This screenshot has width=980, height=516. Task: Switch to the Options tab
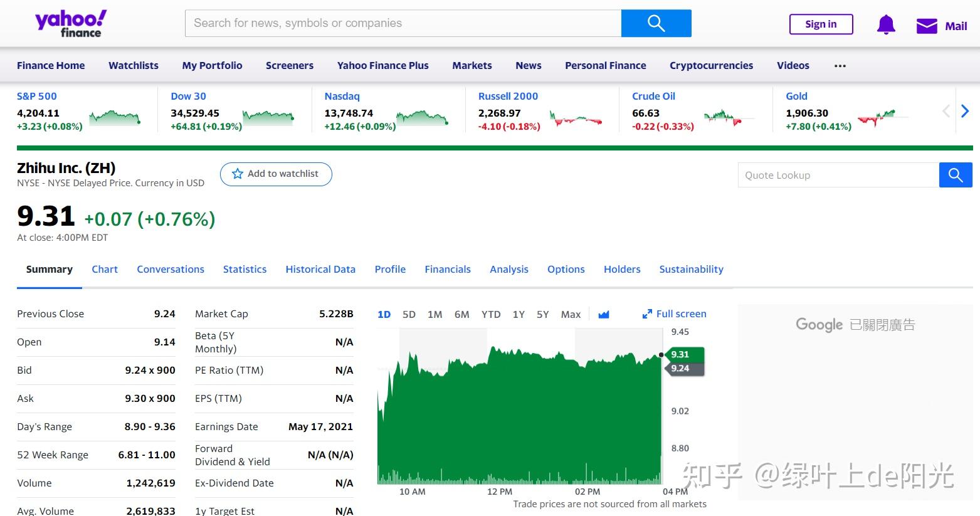click(566, 269)
